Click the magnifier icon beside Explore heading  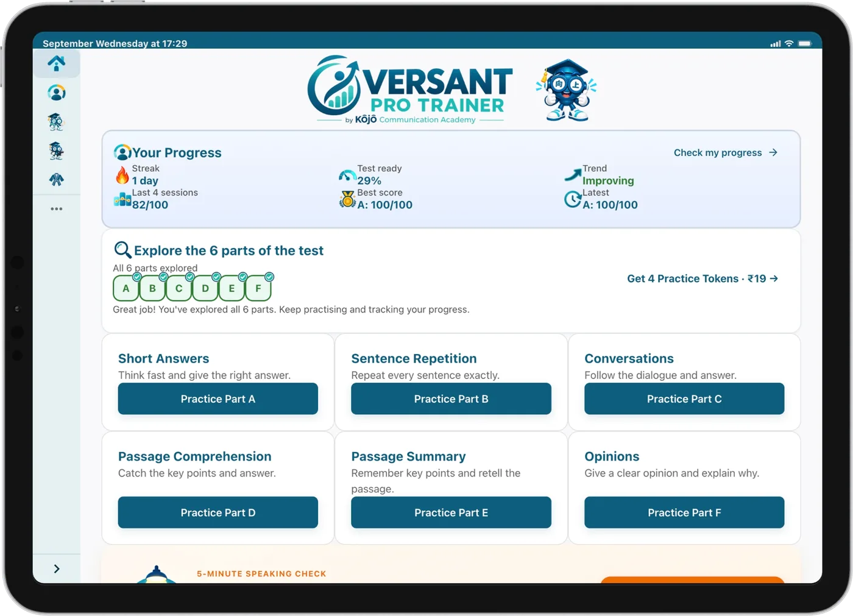(123, 250)
